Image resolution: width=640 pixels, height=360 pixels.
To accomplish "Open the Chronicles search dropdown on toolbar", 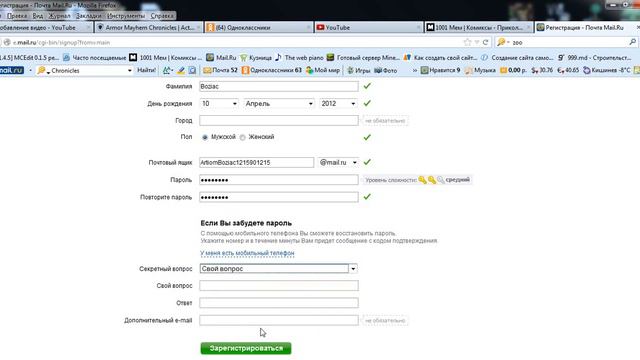I will pyautogui.click(x=130, y=70).
